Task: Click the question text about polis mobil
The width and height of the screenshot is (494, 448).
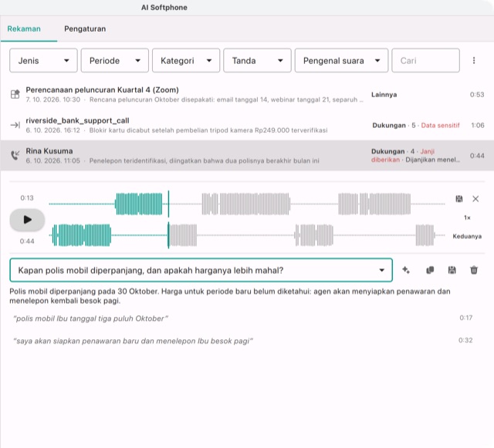Action: coord(151,271)
